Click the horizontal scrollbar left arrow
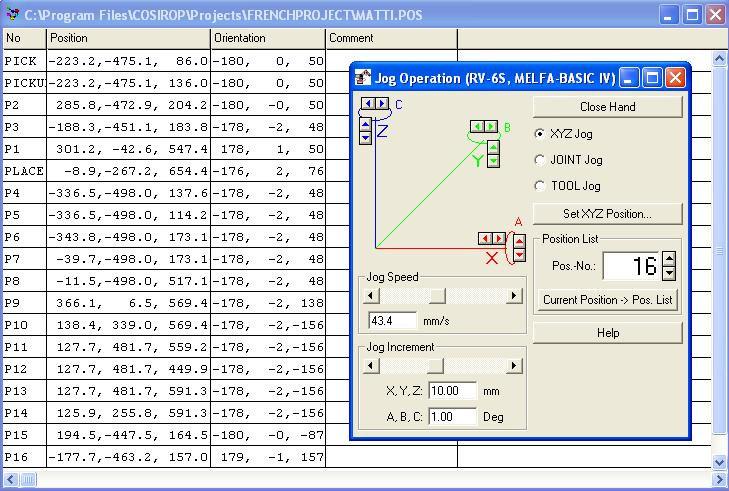Image resolution: width=729 pixels, height=491 pixels. [11, 479]
